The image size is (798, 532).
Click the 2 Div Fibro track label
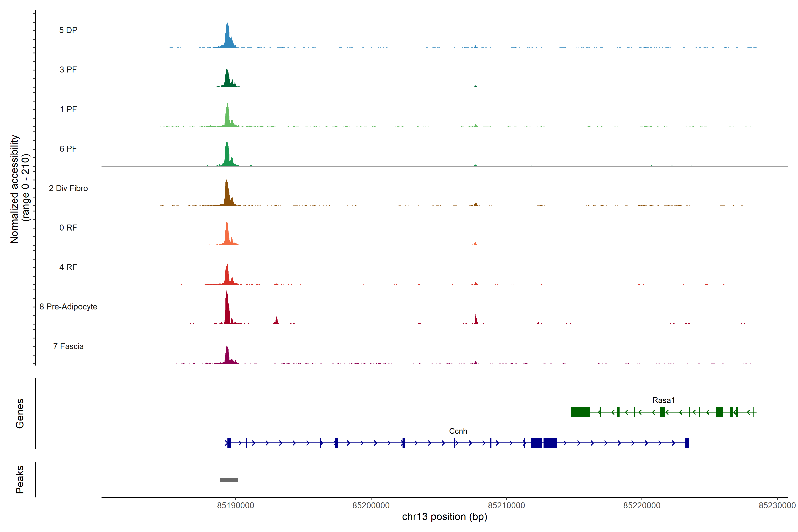point(68,188)
